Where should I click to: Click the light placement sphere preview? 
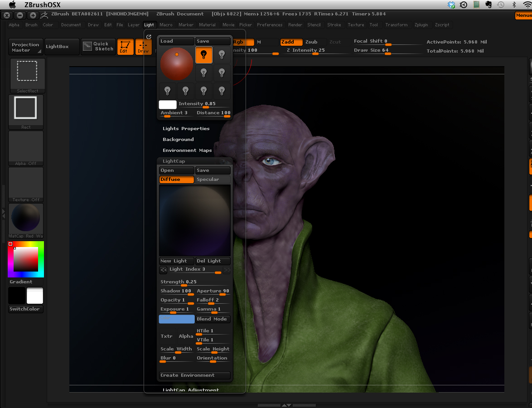point(176,64)
